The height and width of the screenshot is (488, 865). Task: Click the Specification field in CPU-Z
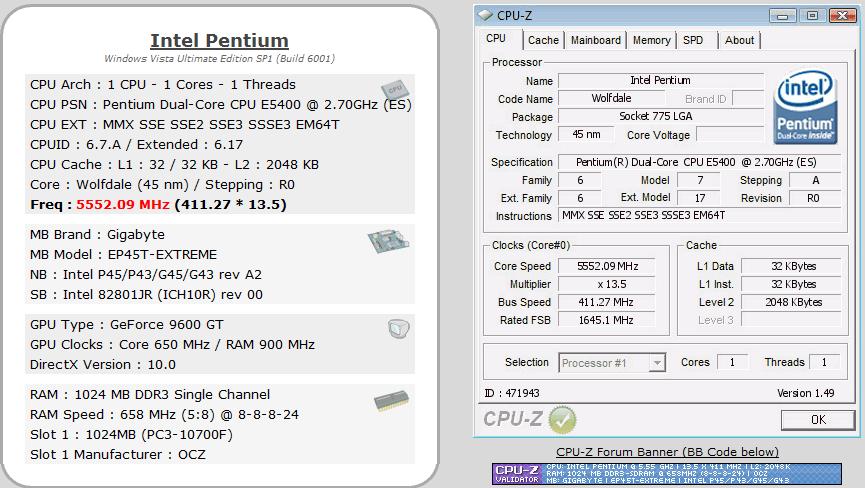click(700, 162)
